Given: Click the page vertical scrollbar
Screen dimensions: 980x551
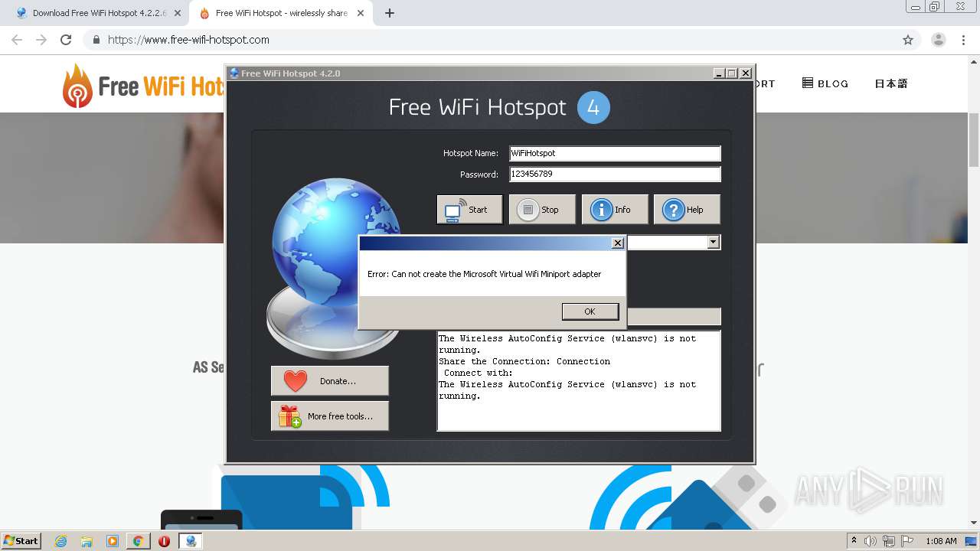Looking at the screenshot, I should (974, 140).
